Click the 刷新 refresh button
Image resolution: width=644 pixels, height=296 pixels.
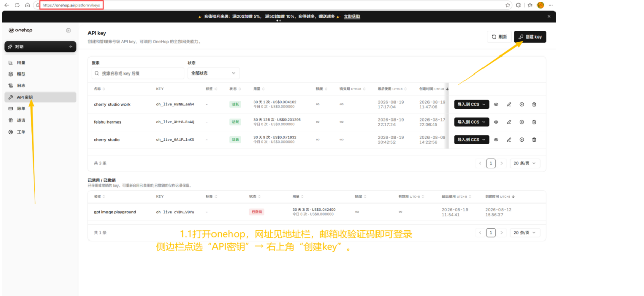[x=499, y=37]
